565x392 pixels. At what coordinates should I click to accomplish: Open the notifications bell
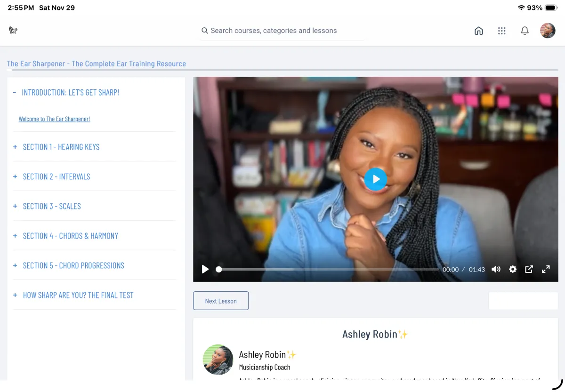point(525,31)
